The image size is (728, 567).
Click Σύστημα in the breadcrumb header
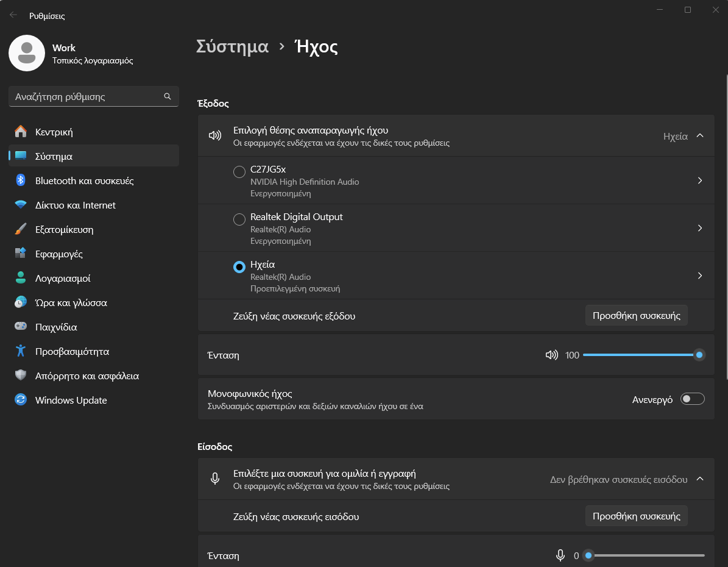(232, 46)
